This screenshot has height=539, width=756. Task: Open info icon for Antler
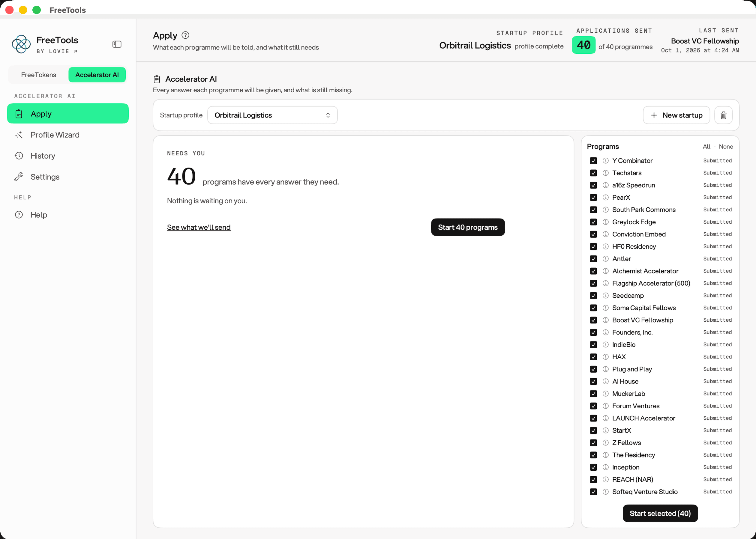(x=605, y=259)
